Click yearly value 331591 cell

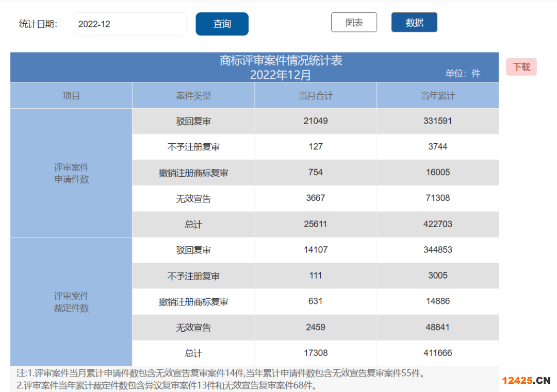click(438, 121)
